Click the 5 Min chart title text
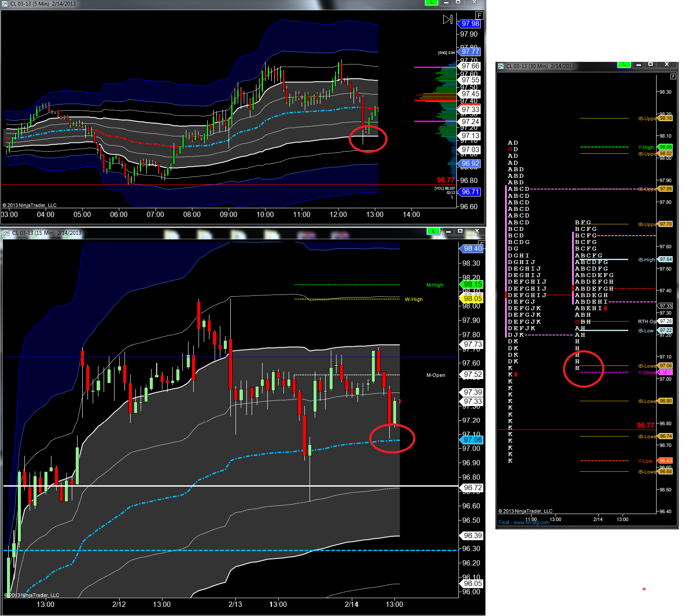The image size is (694, 616). [43, 4]
